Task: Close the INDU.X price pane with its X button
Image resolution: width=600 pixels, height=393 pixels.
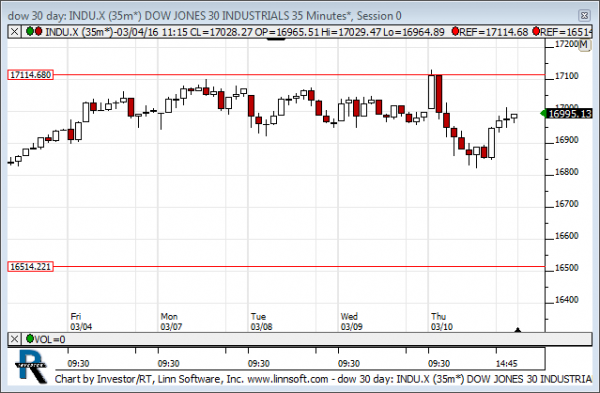Action: click(x=14, y=32)
